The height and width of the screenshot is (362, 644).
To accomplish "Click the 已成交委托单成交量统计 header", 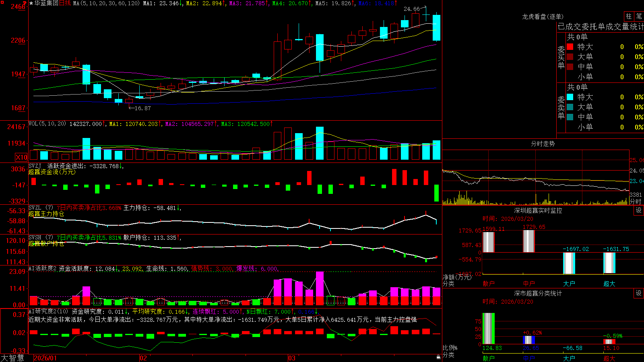I will (601, 27).
